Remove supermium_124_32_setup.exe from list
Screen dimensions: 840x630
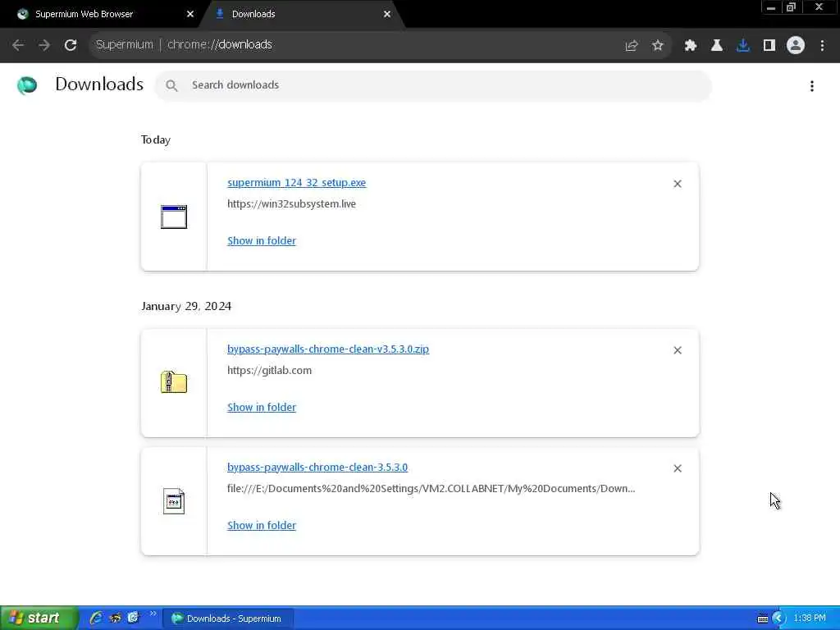[678, 184]
